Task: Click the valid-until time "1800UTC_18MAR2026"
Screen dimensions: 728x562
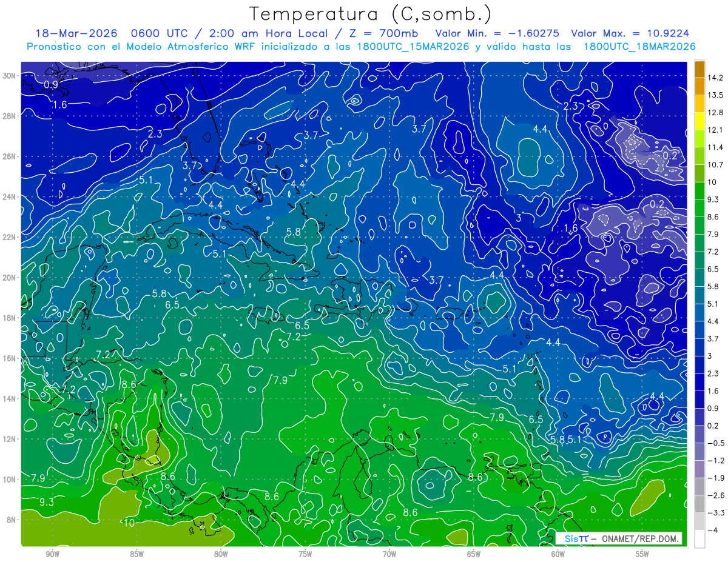Action: point(639,47)
